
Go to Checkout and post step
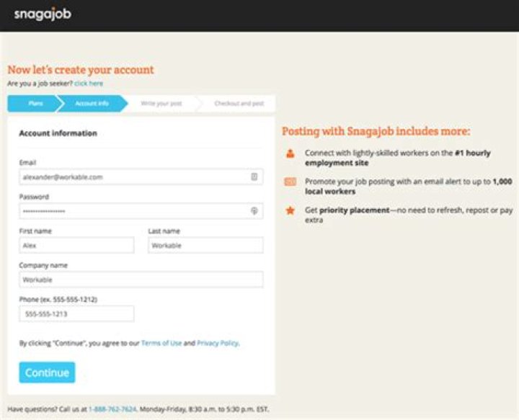point(239,104)
